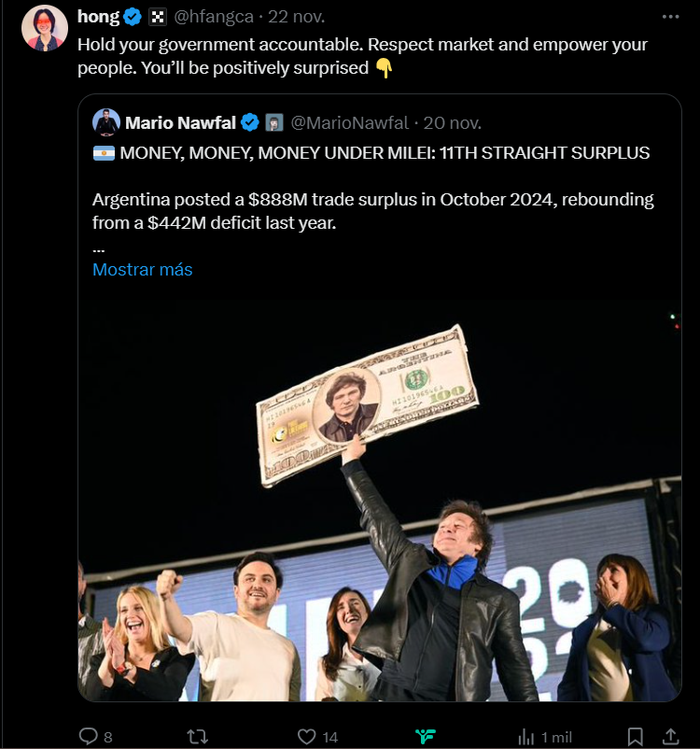Repost this tweet using the retweet icon

point(198,737)
